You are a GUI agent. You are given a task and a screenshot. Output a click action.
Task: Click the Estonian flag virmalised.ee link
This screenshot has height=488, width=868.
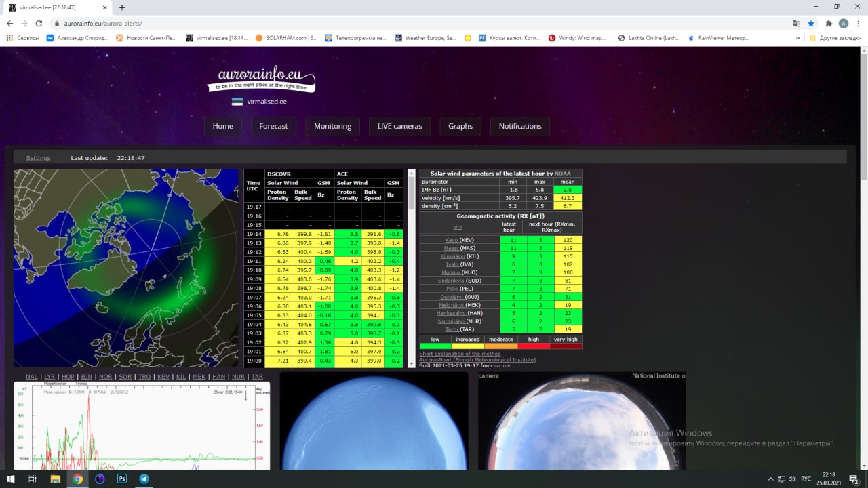coord(259,102)
